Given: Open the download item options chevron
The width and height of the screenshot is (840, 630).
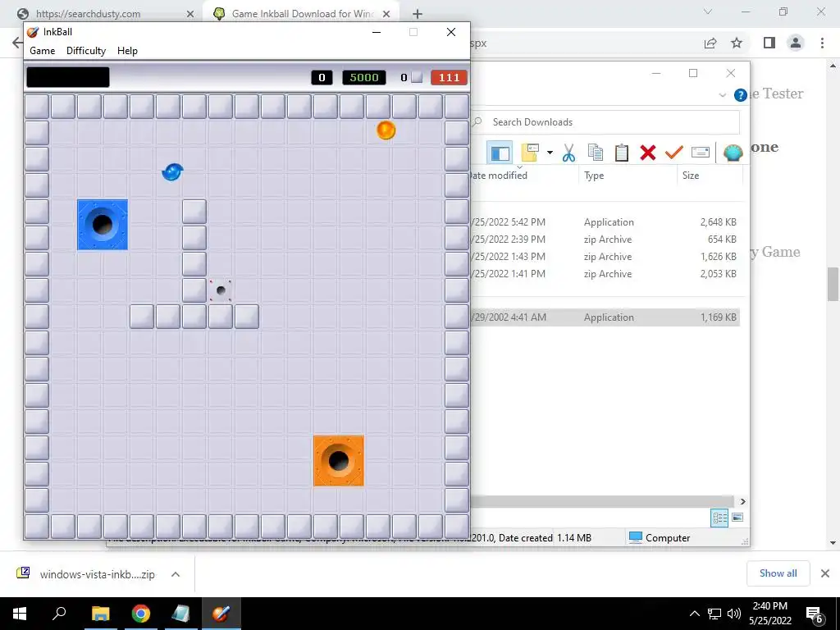Looking at the screenshot, I should (176, 574).
